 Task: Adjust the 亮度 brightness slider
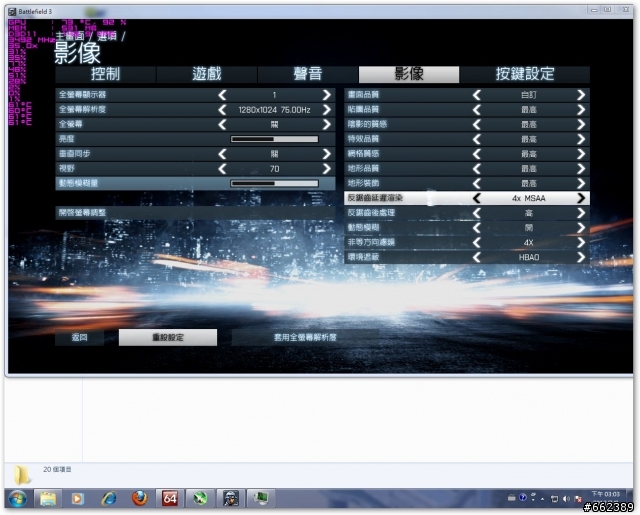(x=274, y=139)
